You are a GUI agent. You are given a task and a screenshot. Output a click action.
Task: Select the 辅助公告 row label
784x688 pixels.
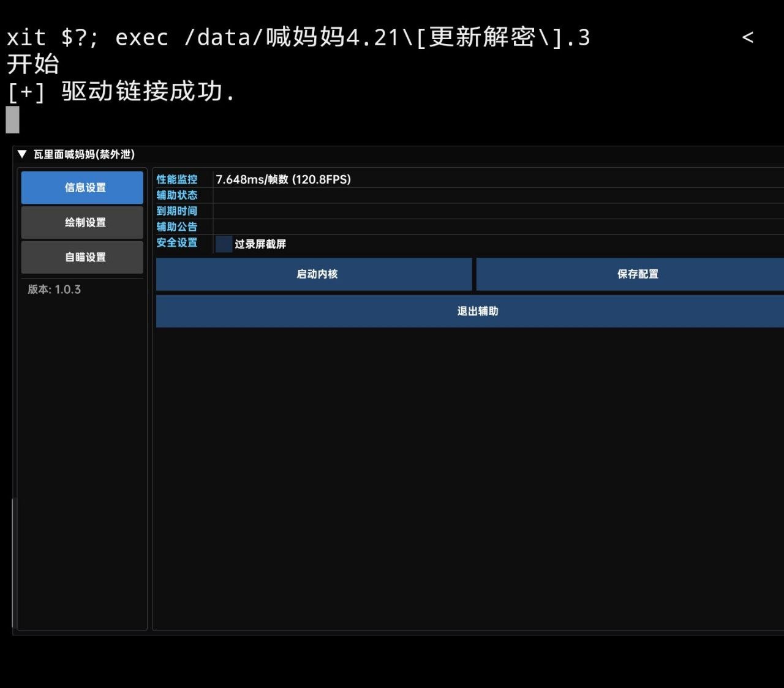pos(177,227)
